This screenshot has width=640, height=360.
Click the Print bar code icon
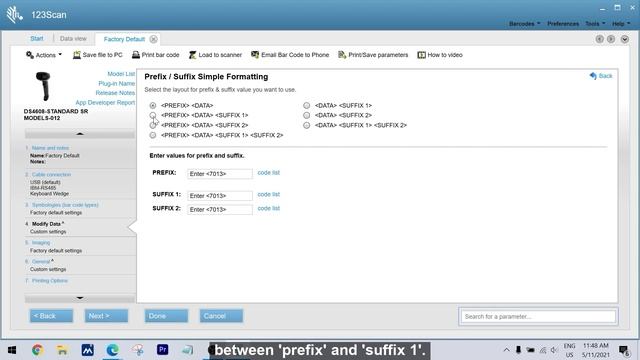[136, 55]
